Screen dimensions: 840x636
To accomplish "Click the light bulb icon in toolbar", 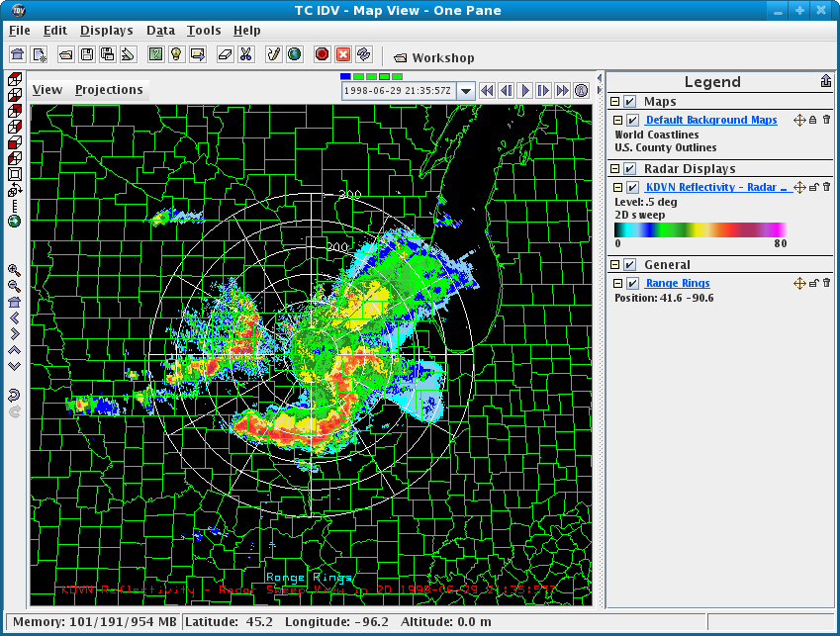I will tap(176, 54).
